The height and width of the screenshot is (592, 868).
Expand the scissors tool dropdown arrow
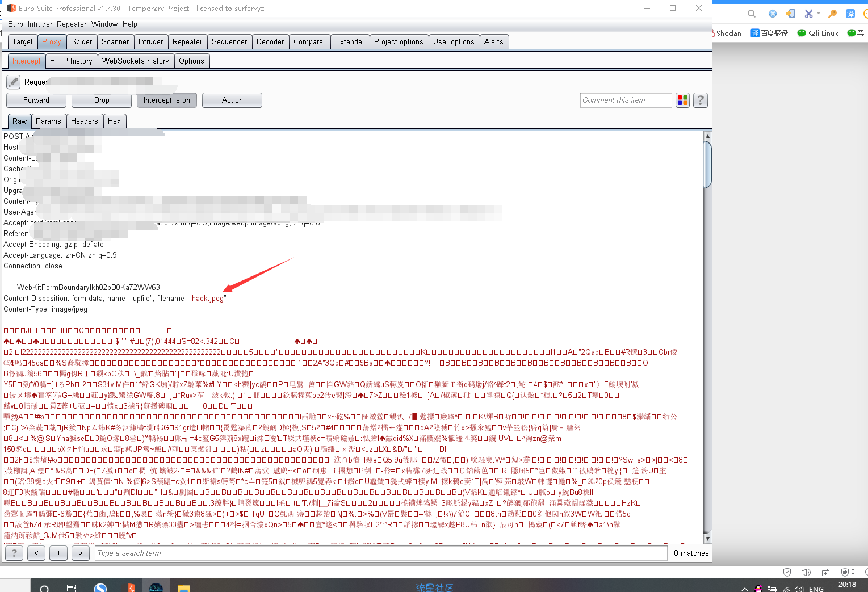(819, 14)
